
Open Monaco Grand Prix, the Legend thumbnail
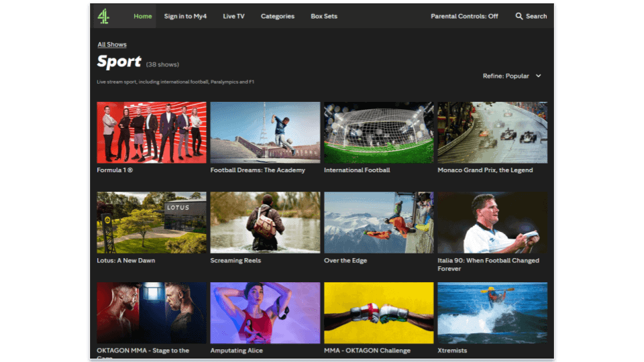tap(492, 132)
